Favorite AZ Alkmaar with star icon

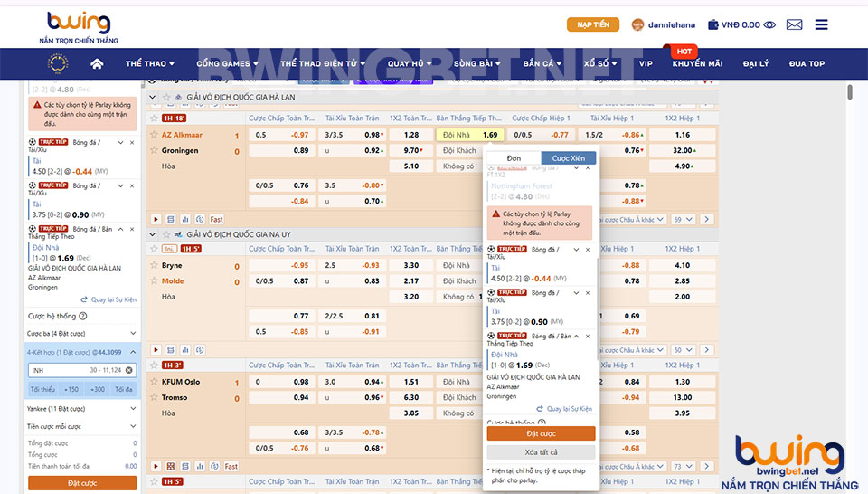(x=155, y=135)
